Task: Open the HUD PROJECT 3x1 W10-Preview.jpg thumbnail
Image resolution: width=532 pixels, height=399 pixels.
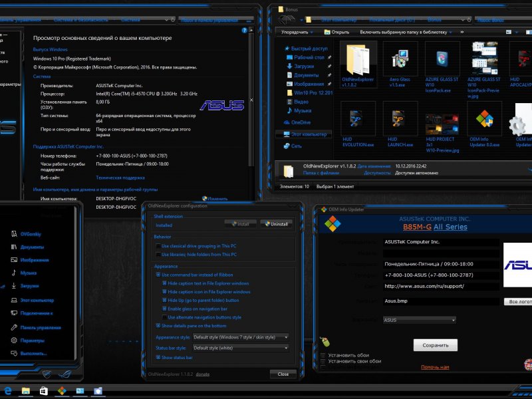Action: [442, 124]
